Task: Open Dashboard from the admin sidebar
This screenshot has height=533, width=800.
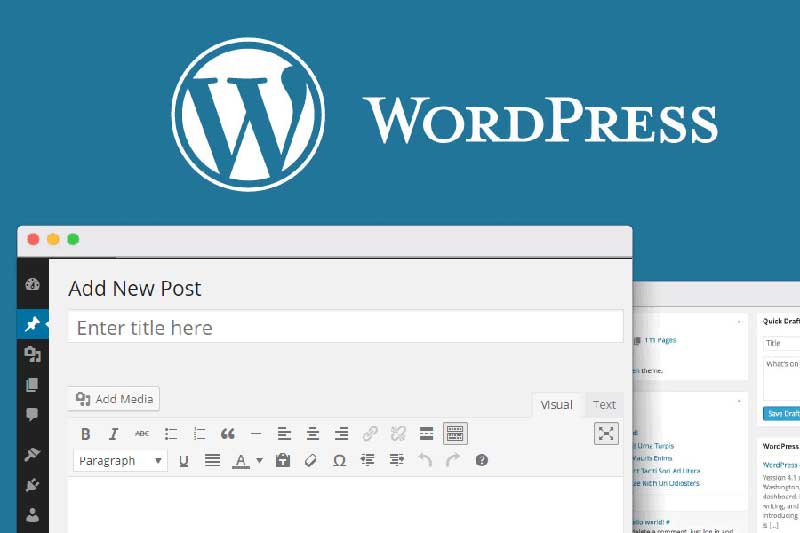Action: pos(33,285)
